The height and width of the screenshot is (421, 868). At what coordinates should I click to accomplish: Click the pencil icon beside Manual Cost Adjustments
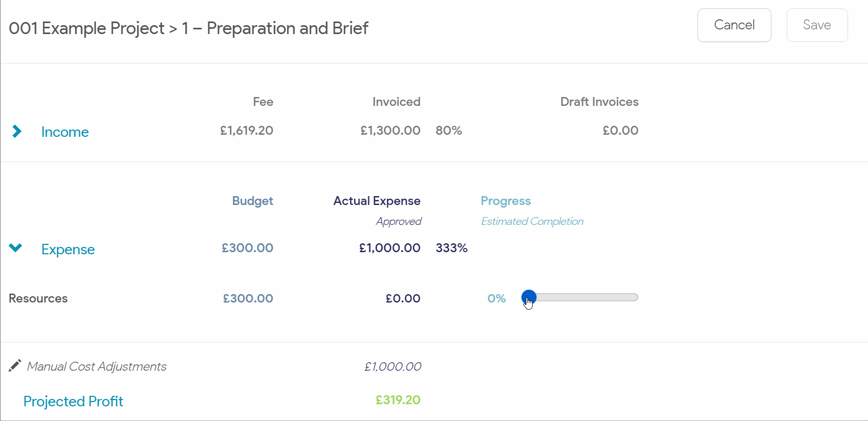15,366
